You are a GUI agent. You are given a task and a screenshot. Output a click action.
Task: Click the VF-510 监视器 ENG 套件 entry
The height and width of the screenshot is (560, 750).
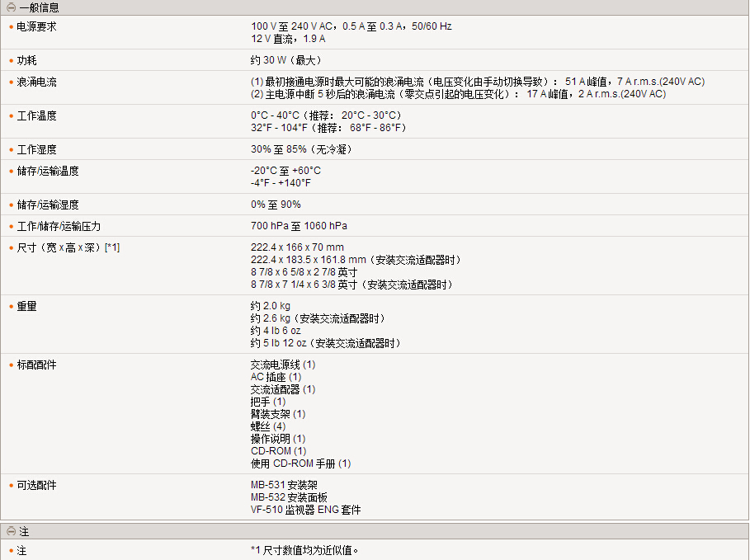[305, 511]
